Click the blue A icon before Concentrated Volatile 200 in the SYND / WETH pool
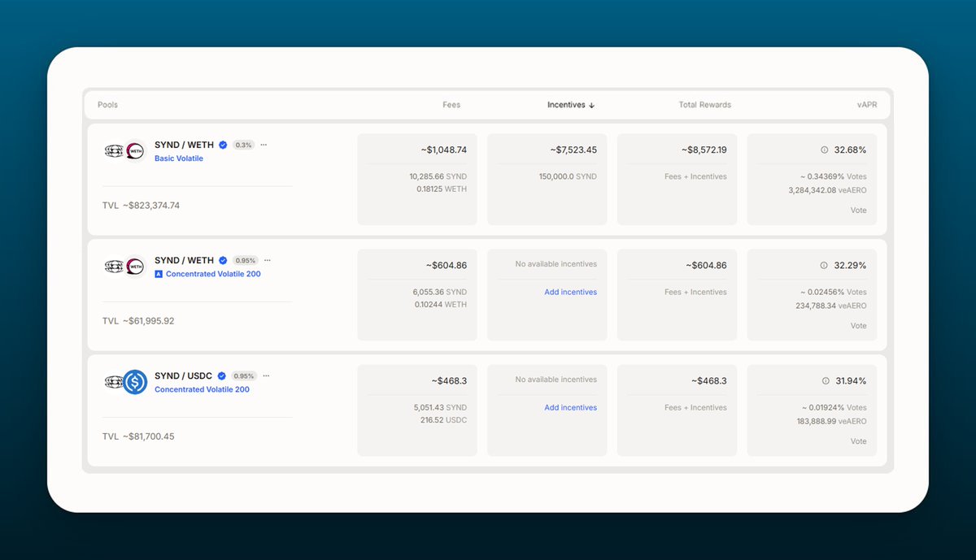 pyautogui.click(x=159, y=275)
